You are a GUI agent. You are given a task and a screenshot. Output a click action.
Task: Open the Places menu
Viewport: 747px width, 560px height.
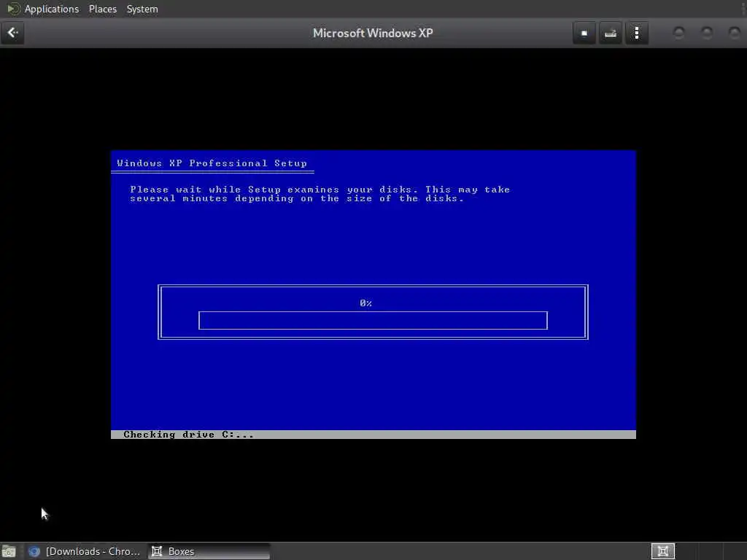(x=102, y=9)
